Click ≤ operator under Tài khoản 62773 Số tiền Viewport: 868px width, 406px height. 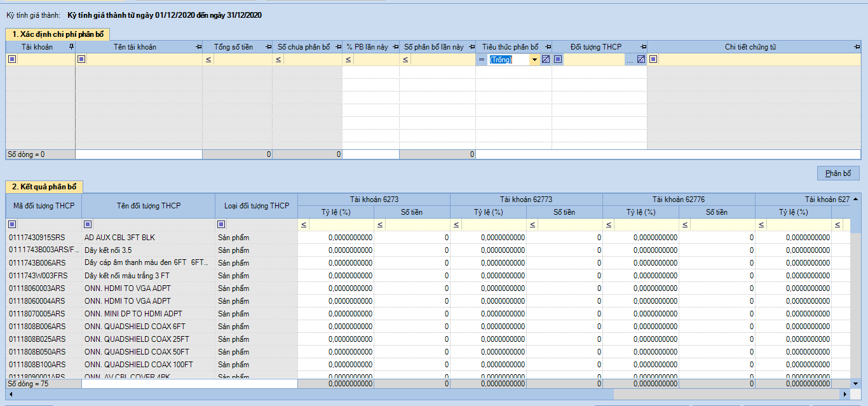[532, 225]
